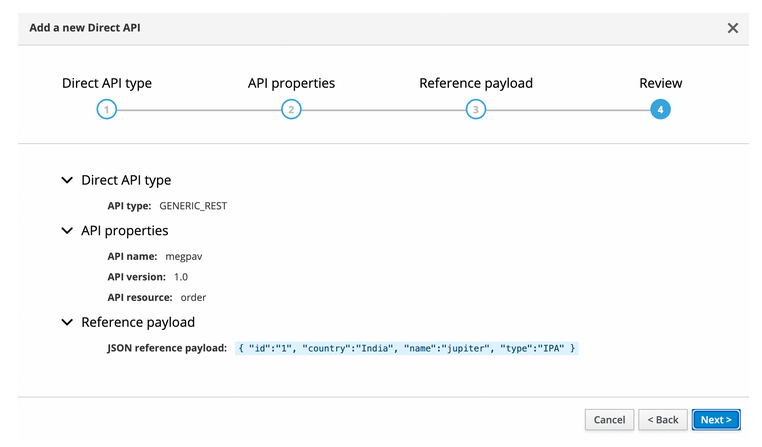Screen dimensions: 762x447
Task: Click the Direct API type section heading
Action: point(126,181)
